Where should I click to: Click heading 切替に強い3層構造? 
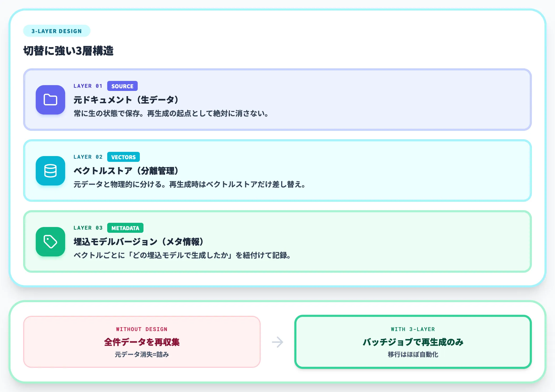[x=68, y=51]
